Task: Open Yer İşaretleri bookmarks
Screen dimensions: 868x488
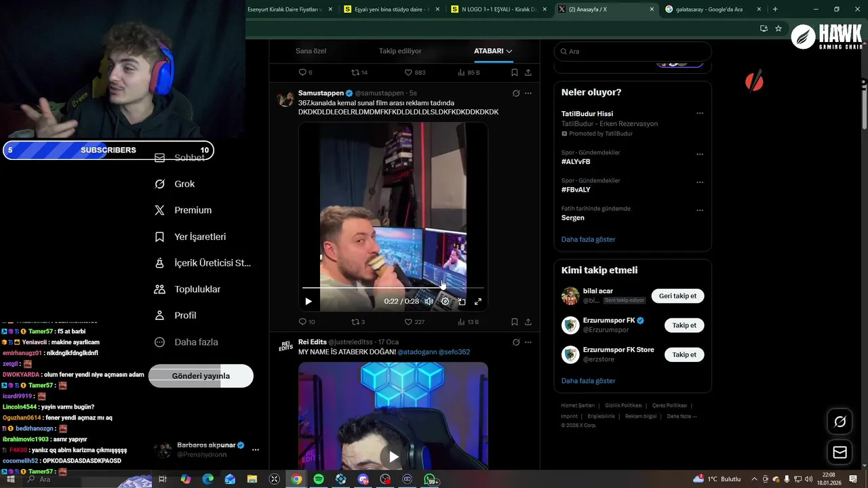Action: 191,237
